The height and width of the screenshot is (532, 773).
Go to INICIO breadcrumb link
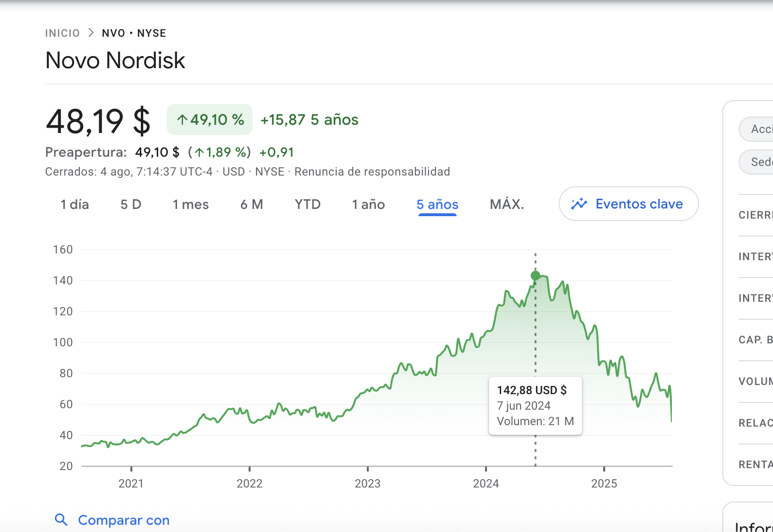point(62,33)
